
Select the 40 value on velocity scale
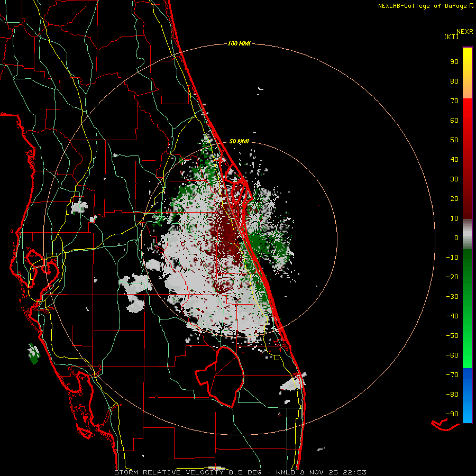[x=454, y=159]
